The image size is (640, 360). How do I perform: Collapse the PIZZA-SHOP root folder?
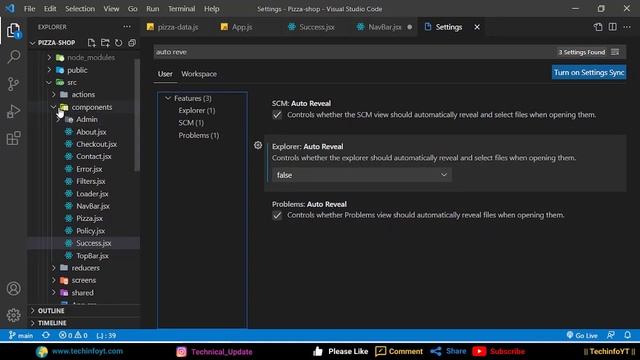pyautogui.click(x=33, y=43)
